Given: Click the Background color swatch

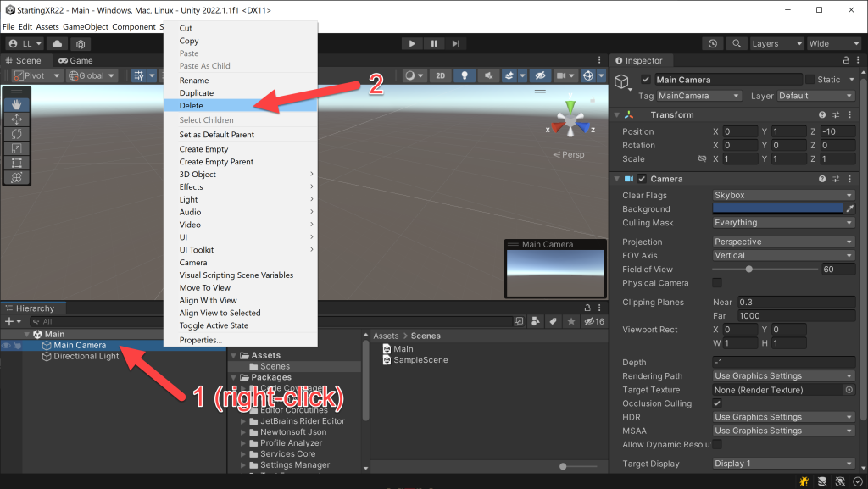Looking at the screenshot, I should (x=778, y=208).
